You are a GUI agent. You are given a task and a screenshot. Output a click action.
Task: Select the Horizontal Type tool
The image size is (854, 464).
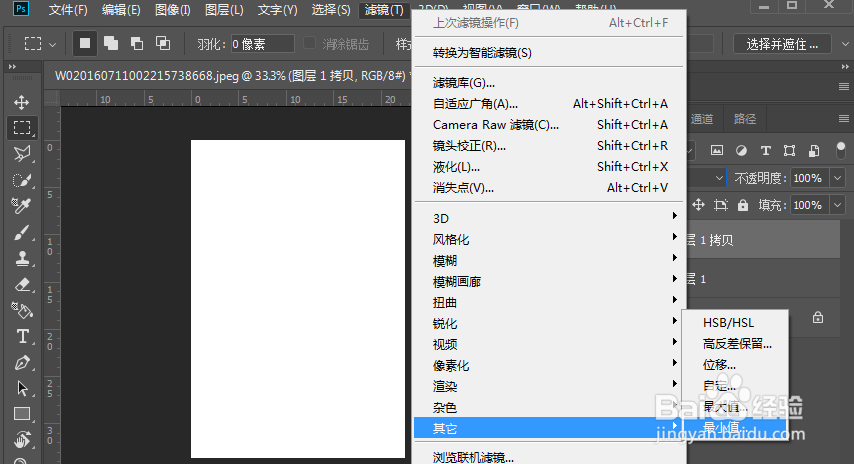click(x=22, y=337)
